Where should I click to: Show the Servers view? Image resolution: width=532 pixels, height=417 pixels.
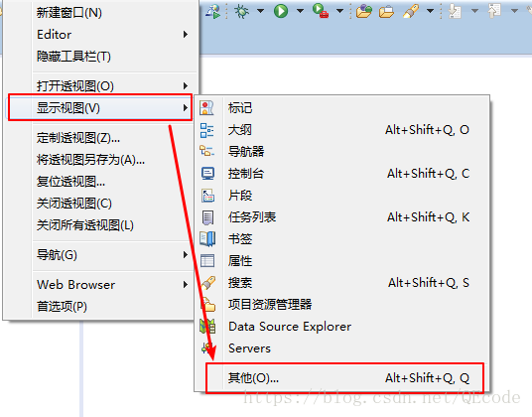coord(342,348)
